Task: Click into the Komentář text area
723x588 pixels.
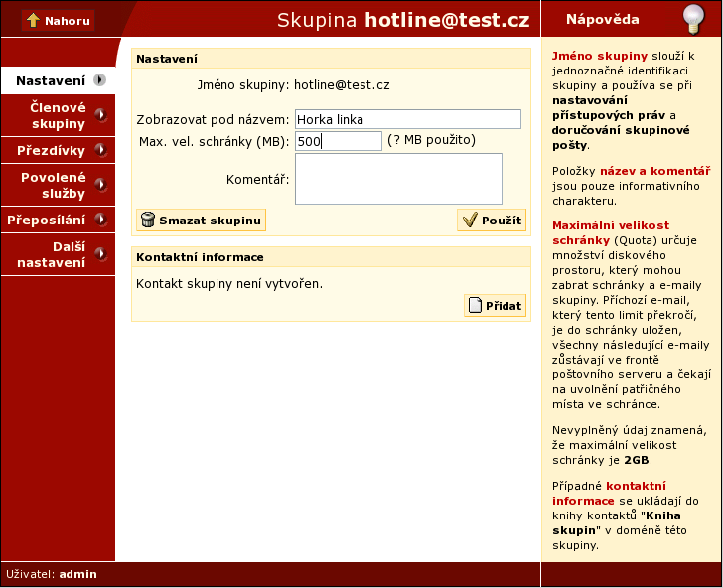Action: (x=398, y=179)
